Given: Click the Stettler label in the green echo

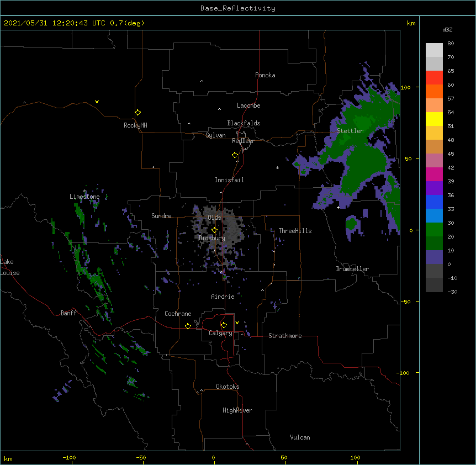Looking at the screenshot, I should point(350,131).
